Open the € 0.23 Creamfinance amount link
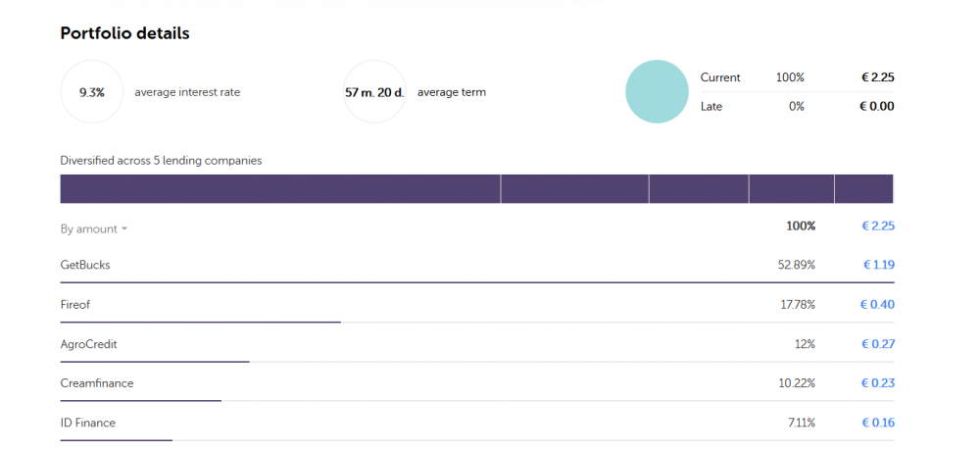Screen dimensions: 980x452 pyautogui.click(x=877, y=383)
